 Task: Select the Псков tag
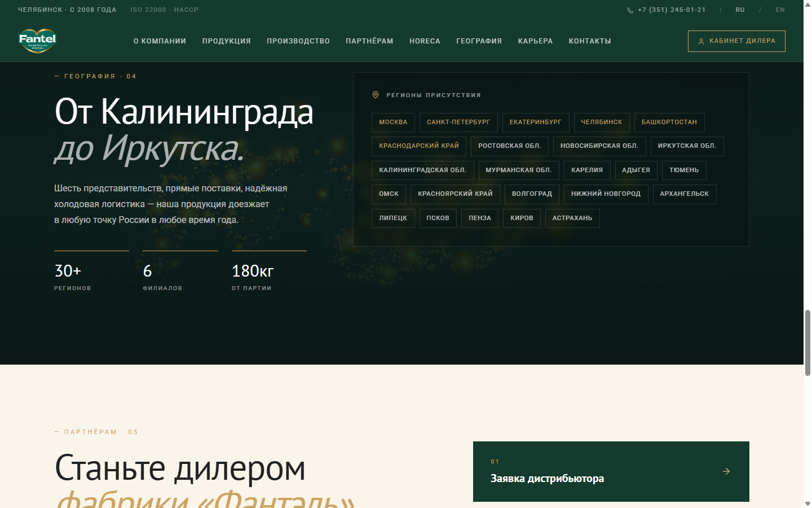(x=438, y=218)
